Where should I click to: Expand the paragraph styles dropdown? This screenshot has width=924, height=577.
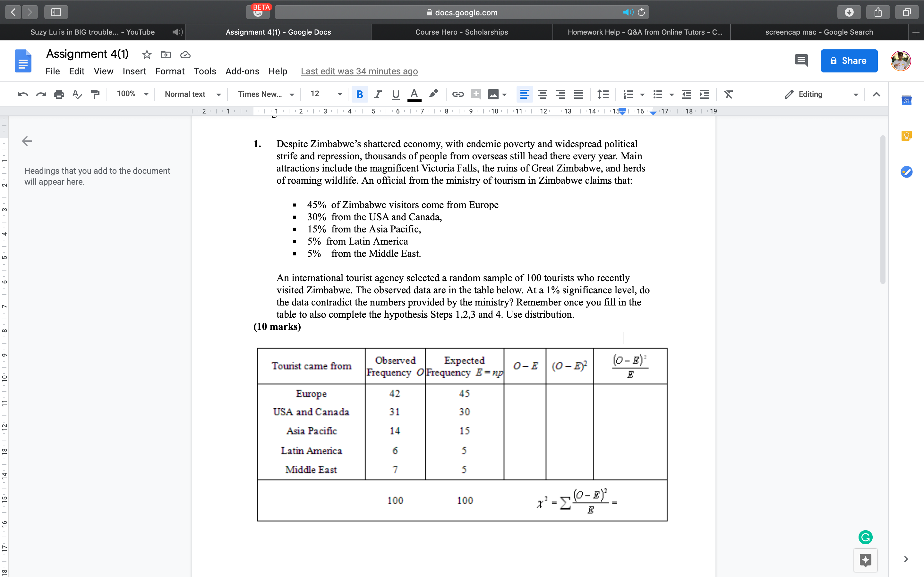click(x=192, y=94)
